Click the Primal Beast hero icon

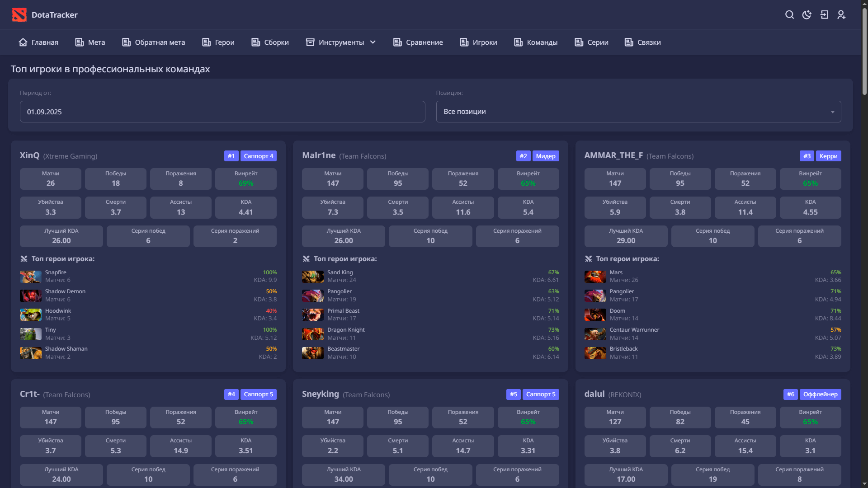point(313,314)
